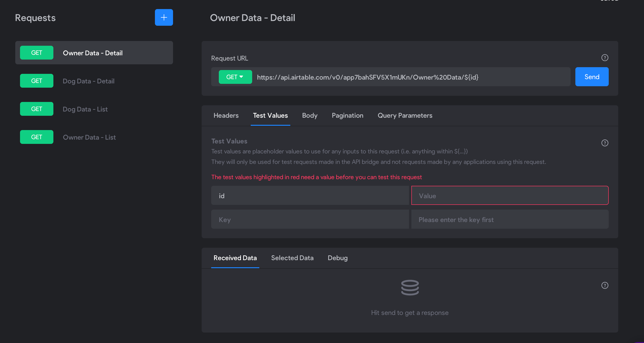Click the 'Please enter the key first' field

coord(510,219)
